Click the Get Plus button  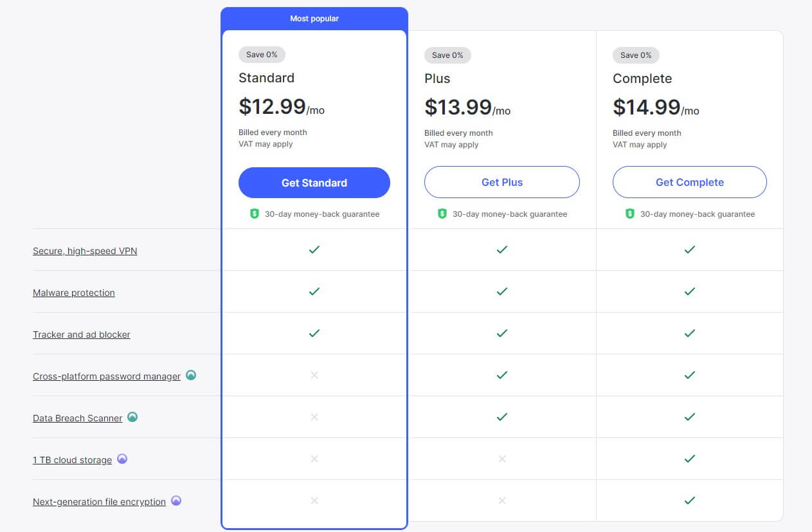tap(502, 182)
